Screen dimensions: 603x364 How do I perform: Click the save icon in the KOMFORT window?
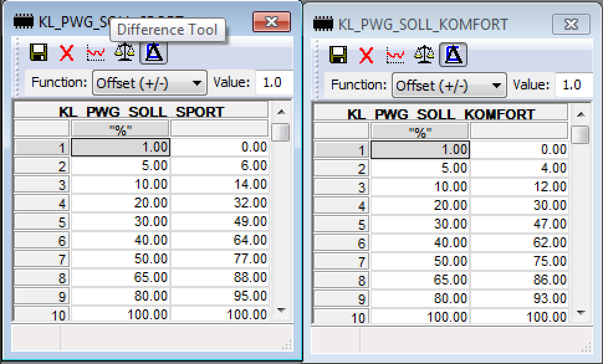point(338,55)
